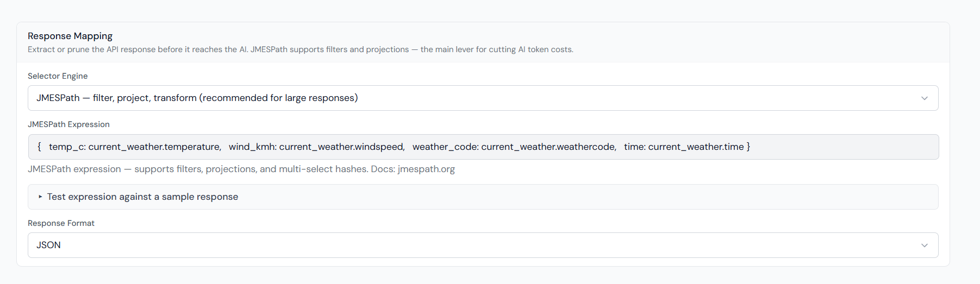Image resolution: width=980 pixels, height=284 pixels.
Task: Click into the JMESPath Expression input field
Action: click(483, 147)
